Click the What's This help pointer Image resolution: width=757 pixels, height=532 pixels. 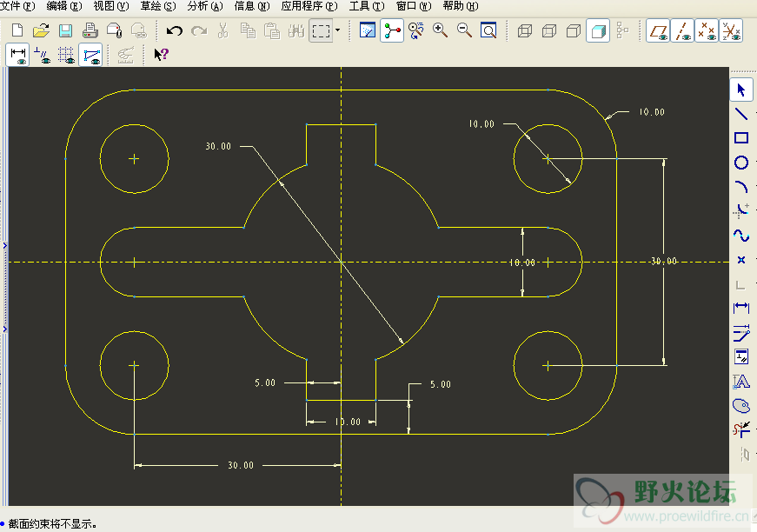[161, 55]
